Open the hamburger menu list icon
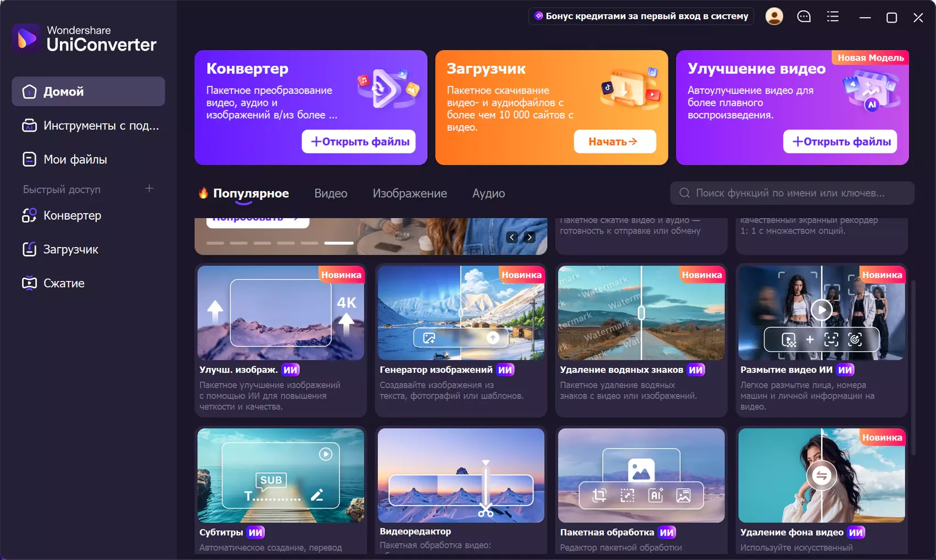The image size is (936, 560). (x=833, y=16)
